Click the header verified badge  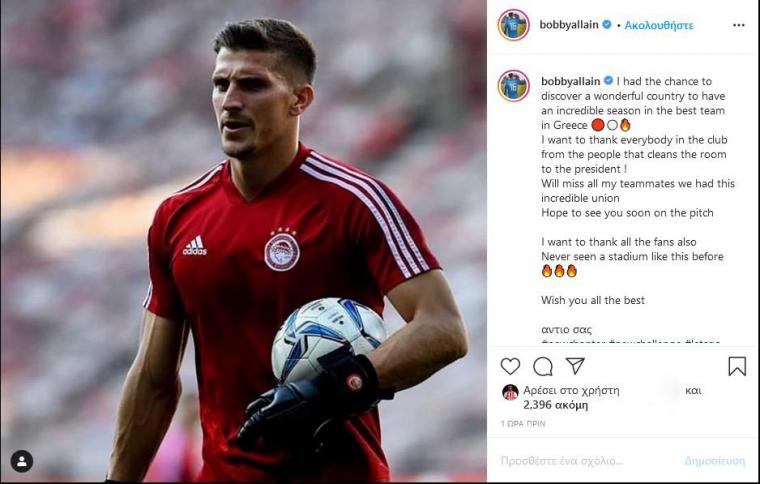[606, 24]
